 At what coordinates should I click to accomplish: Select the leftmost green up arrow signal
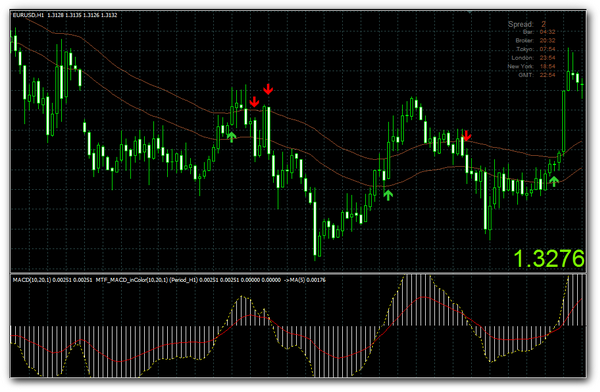click(232, 137)
